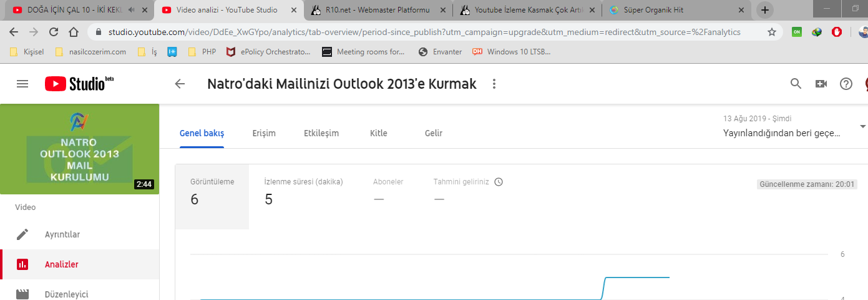Click the Güncellenme zamanı: 20:01 label

[x=806, y=184]
